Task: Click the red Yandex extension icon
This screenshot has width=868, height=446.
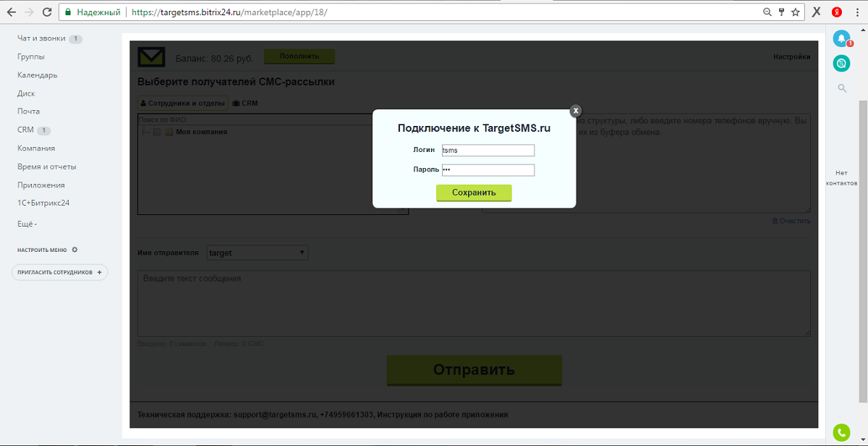Action: 836,12
